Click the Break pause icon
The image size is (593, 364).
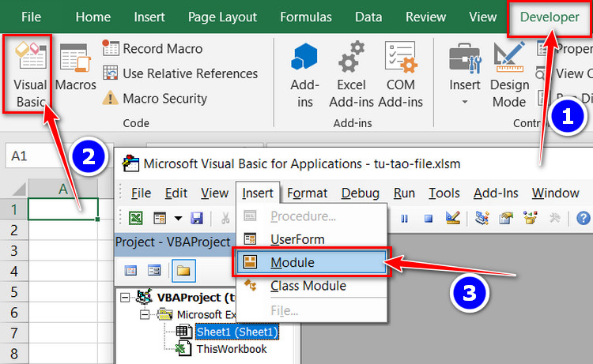[404, 218]
